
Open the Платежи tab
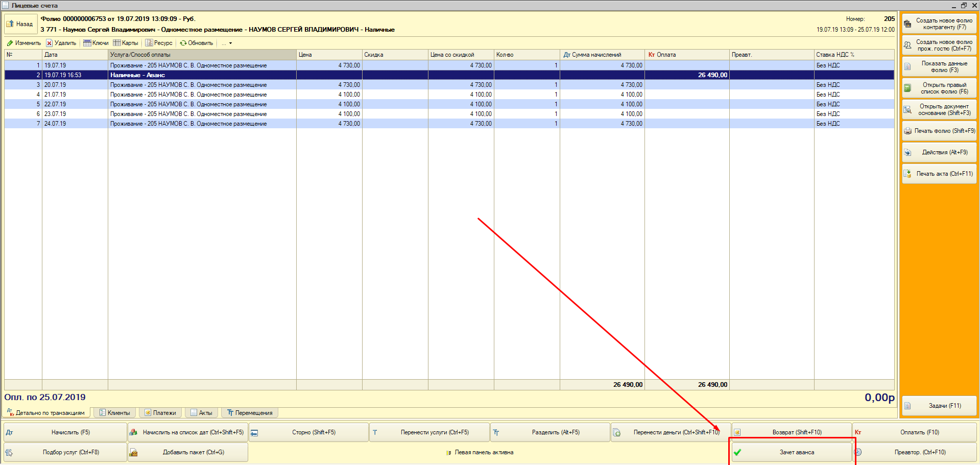(160, 413)
